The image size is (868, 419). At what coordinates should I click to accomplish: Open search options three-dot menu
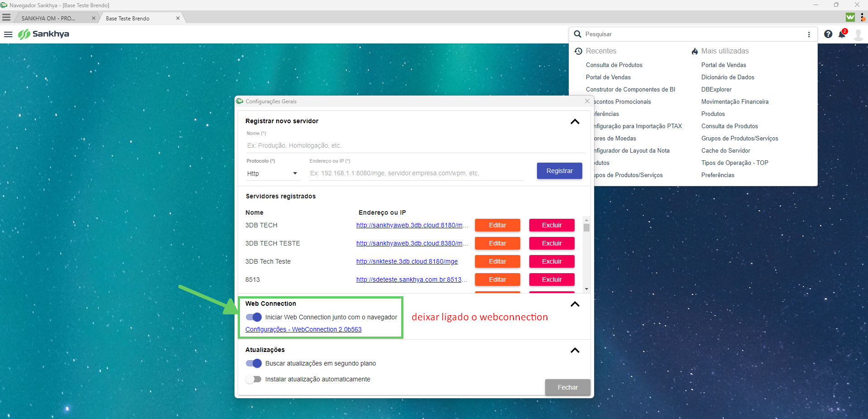coord(809,34)
